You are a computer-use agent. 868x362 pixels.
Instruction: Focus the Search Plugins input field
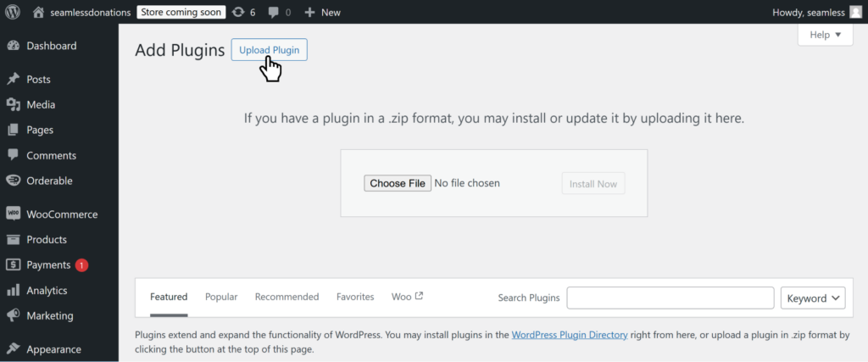pyautogui.click(x=670, y=298)
